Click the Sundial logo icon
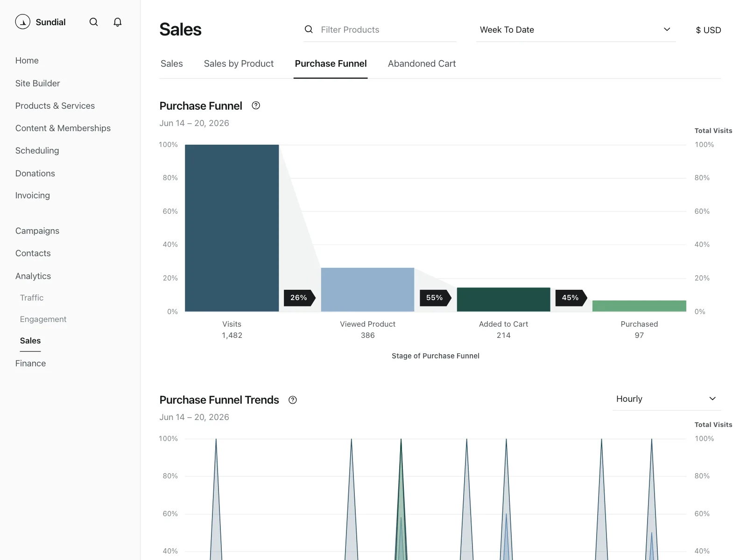Image resolution: width=747 pixels, height=560 pixels. tap(22, 22)
